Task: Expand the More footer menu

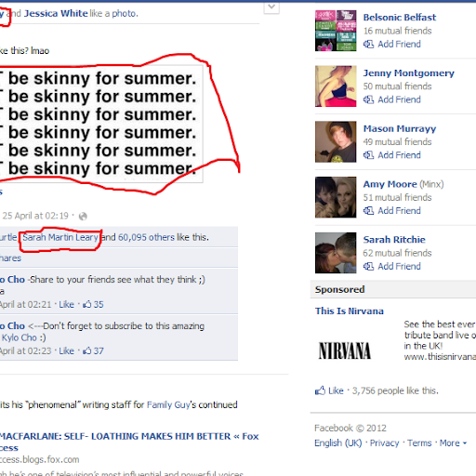Action: click(453, 443)
